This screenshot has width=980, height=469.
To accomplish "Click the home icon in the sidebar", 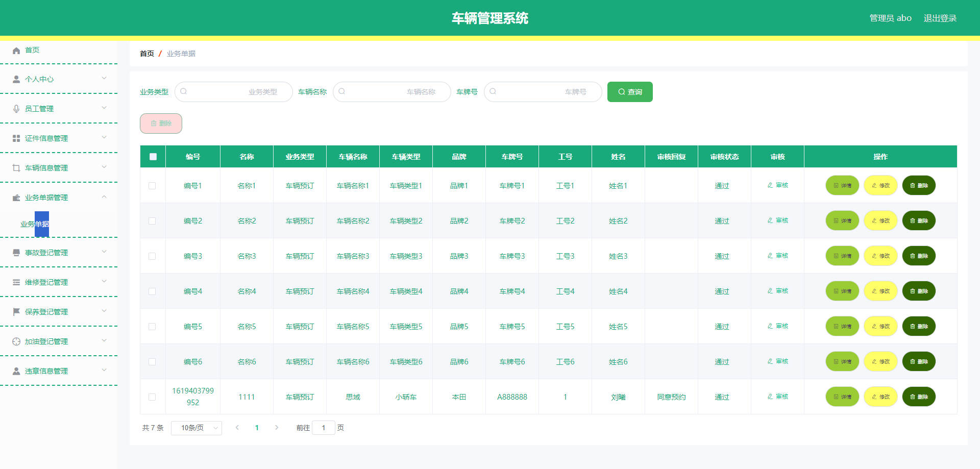I will point(16,50).
